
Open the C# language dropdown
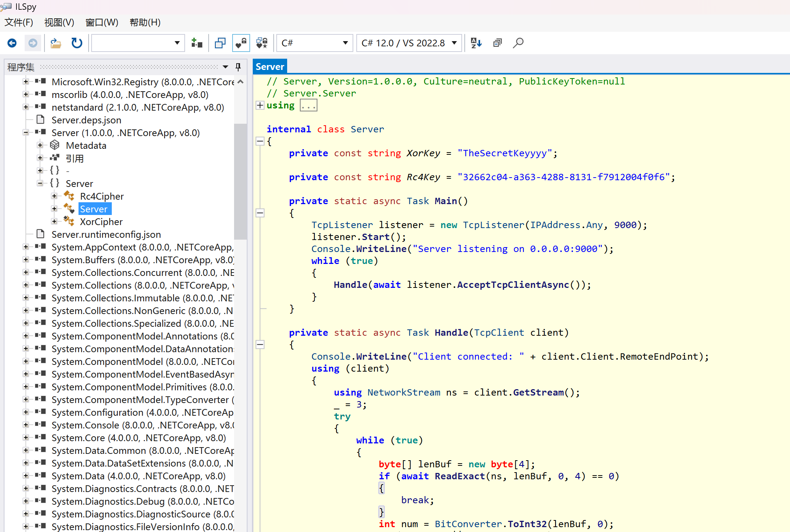[x=315, y=43]
